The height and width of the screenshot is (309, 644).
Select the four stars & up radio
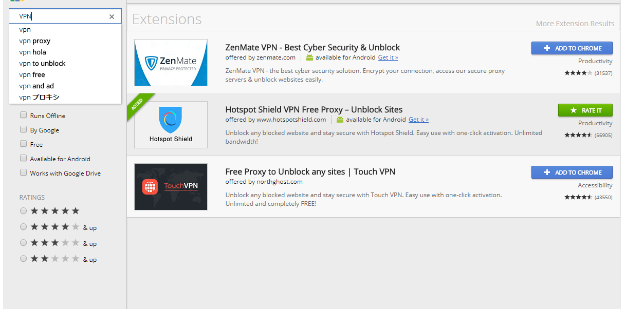[x=23, y=227]
